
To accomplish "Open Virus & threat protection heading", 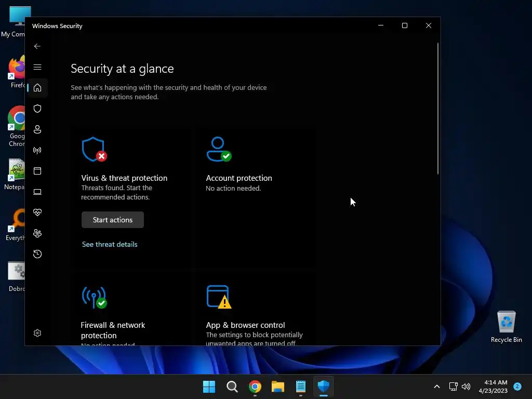I will (x=124, y=178).
